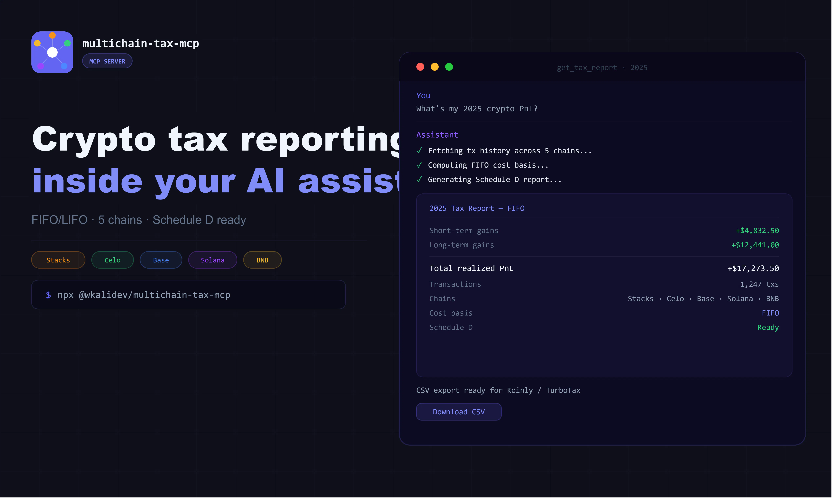Select the Stacks chain pill
This screenshot has width=838, height=504.
58,260
